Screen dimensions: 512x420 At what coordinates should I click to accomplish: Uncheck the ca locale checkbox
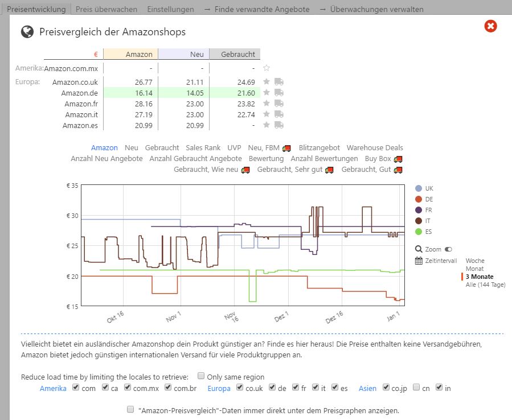click(105, 387)
